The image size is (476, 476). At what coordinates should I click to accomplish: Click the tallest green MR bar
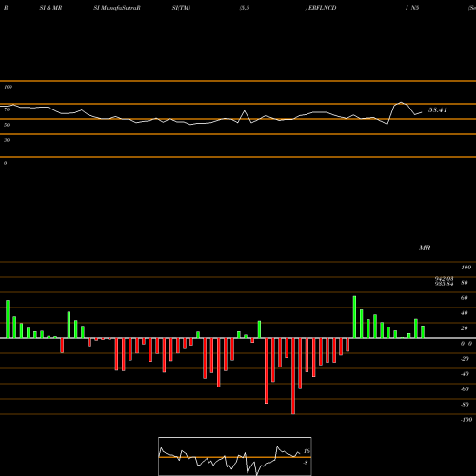click(x=354, y=317)
